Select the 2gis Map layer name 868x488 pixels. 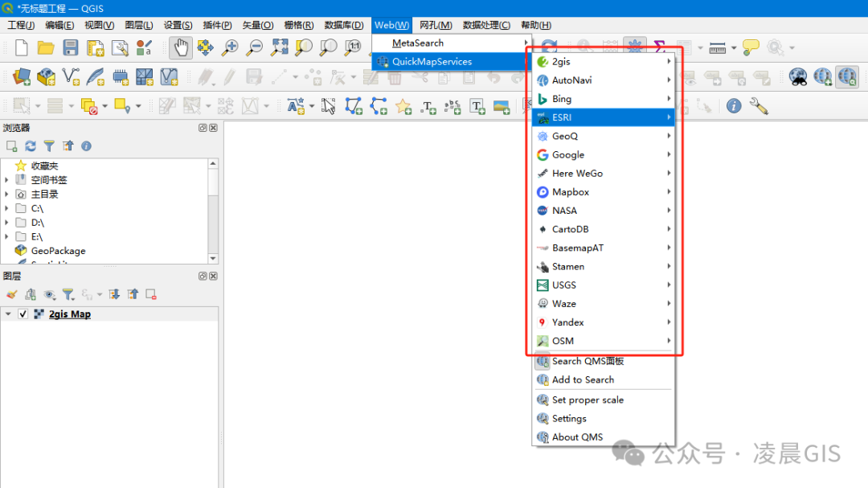tap(70, 314)
